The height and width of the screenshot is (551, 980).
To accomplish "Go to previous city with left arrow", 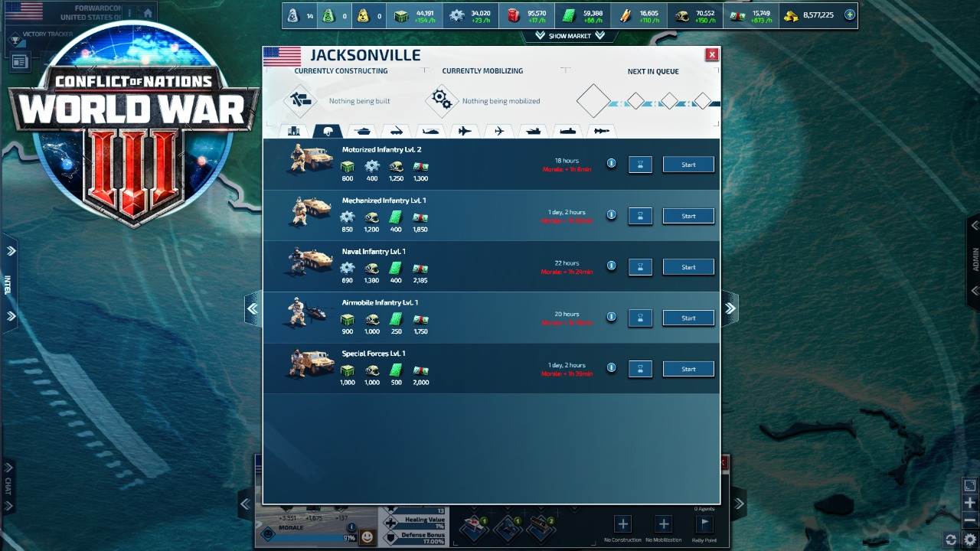I will click(252, 308).
